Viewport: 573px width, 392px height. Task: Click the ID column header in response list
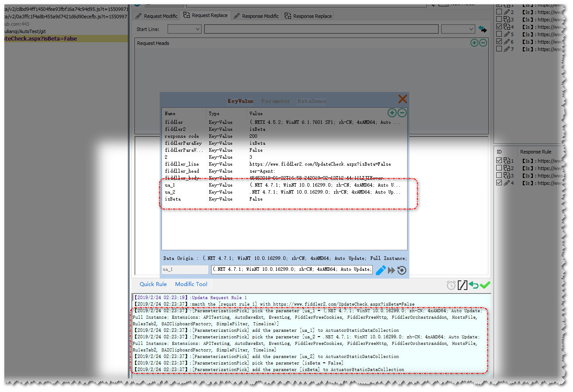click(x=499, y=152)
